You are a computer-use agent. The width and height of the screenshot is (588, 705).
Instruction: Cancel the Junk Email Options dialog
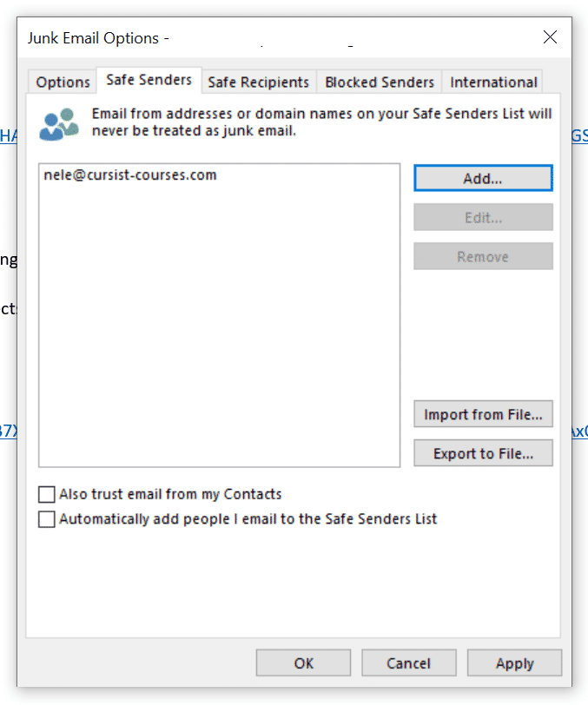(x=409, y=662)
